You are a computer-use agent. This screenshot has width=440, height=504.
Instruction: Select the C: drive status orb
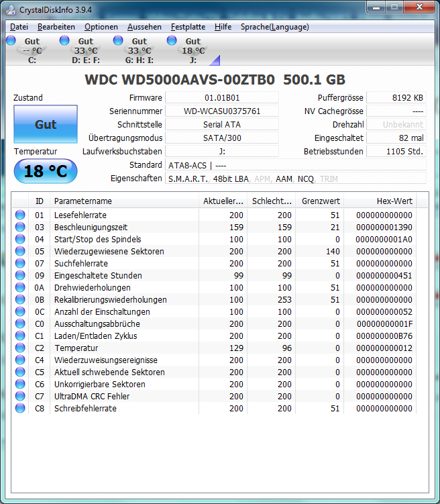[x=11, y=40]
